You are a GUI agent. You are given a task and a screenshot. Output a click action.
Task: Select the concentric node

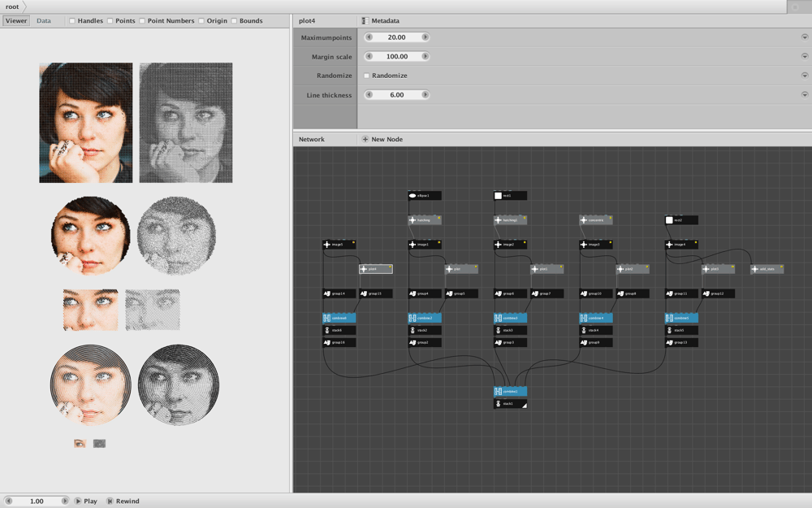(x=595, y=219)
